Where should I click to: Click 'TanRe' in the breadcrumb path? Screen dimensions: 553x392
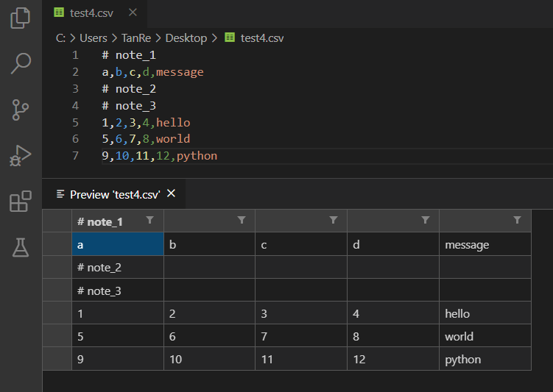(136, 38)
